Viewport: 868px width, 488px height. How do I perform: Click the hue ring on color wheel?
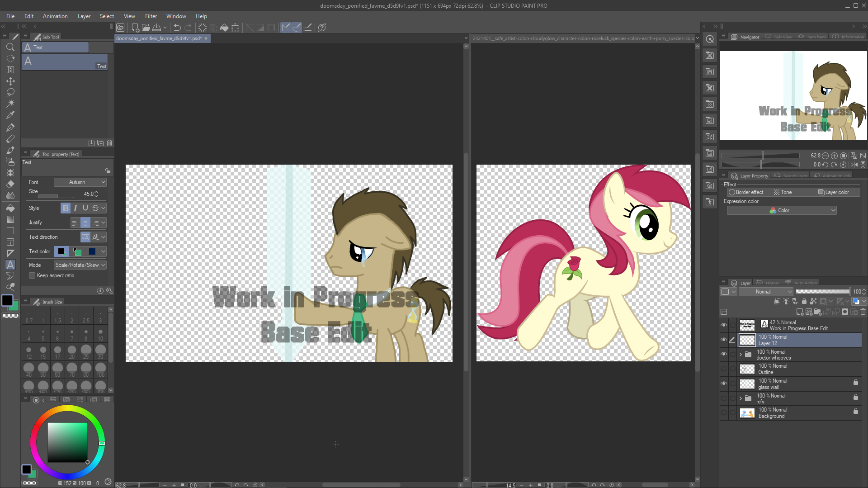pyautogui.click(x=67, y=408)
